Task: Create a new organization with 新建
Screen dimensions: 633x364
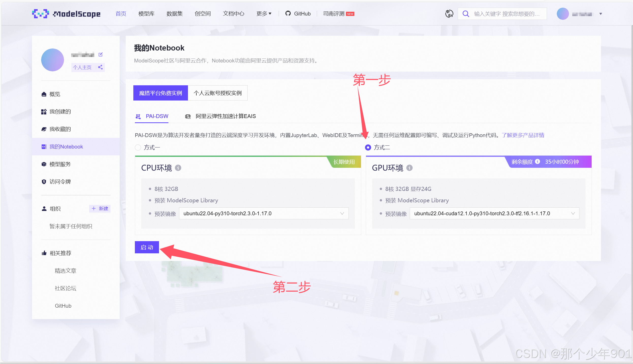Action: coord(100,209)
